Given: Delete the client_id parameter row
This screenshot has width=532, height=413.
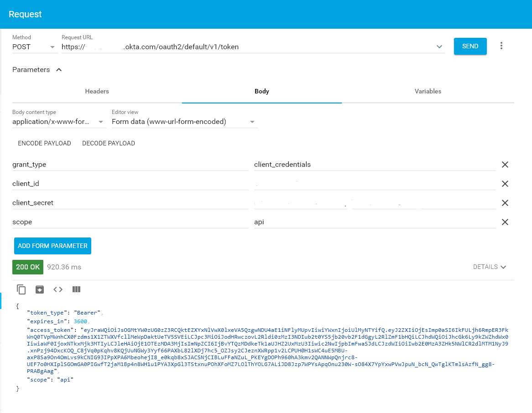Looking at the screenshot, I should coord(505,184).
